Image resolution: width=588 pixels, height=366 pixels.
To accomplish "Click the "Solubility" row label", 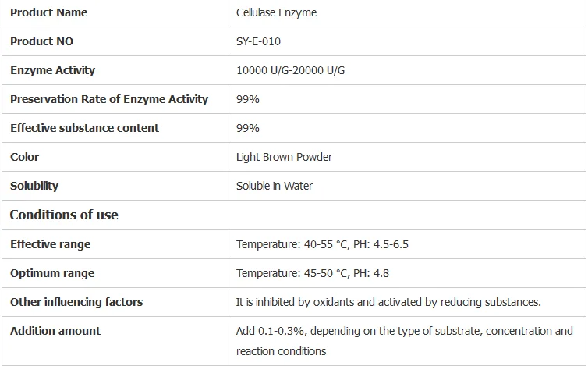I will point(34,186).
